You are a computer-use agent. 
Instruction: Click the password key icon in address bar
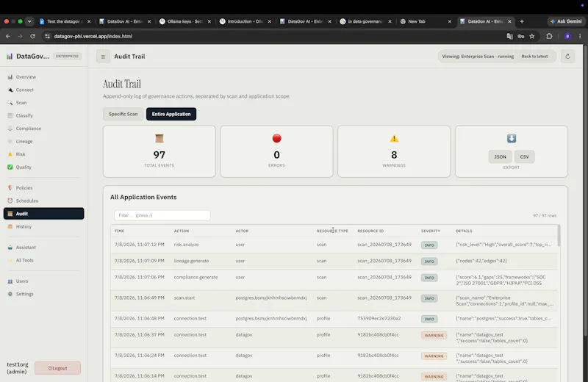521,36
